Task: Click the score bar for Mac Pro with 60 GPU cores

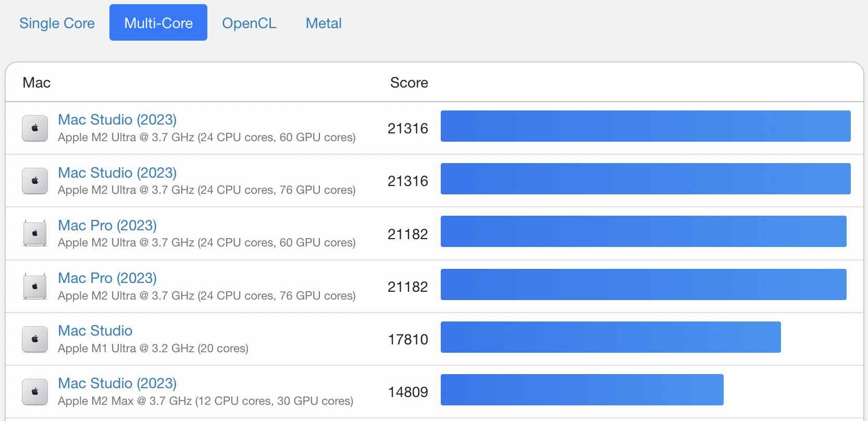Action: click(x=643, y=231)
